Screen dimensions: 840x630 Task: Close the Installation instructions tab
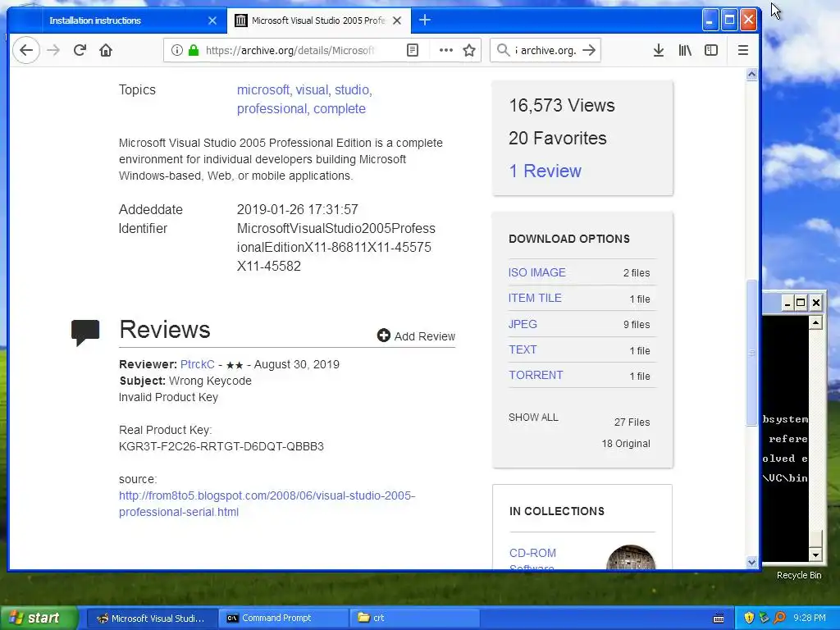pos(212,21)
